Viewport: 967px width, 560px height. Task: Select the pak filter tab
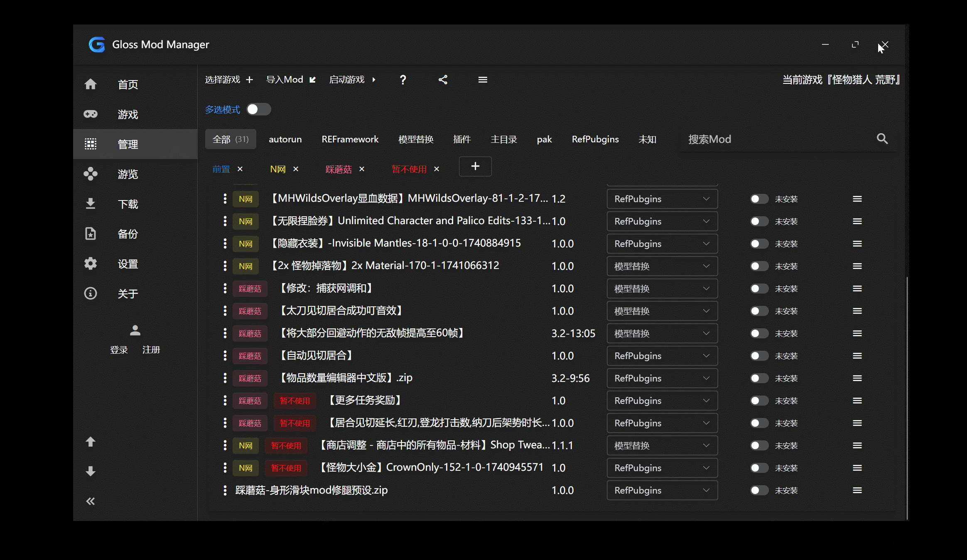click(x=544, y=139)
